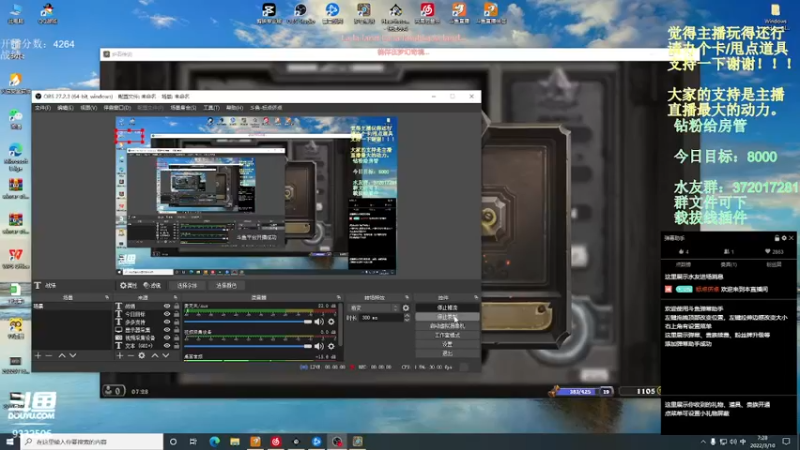Open 视图(V) menu in OBS
This screenshot has width=800, height=450.
(88, 108)
